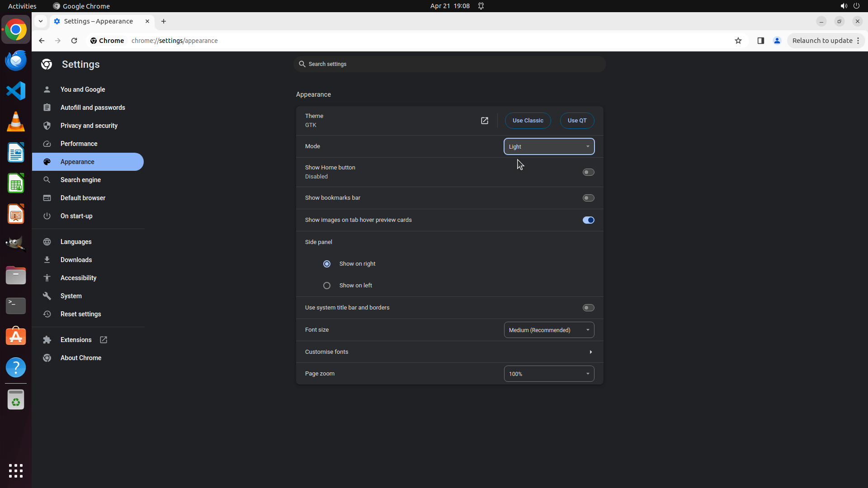Open a new tab with plus icon
868x488 pixels.
pos(164,21)
